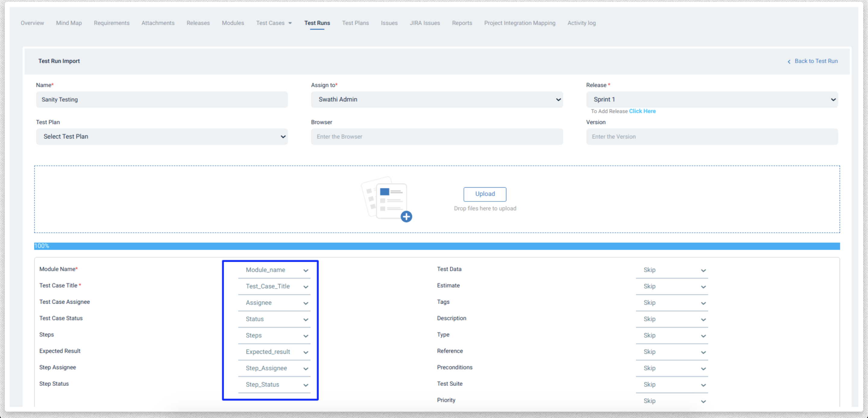Open the JIRA Issues tab

pos(425,23)
